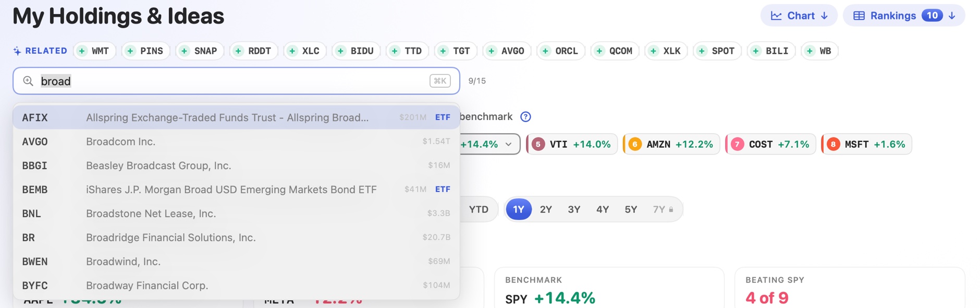Image resolution: width=980 pixels, height=308 pixels.
Task: Select AFIX Allspring ETF result
Action: tap(236, 117)
